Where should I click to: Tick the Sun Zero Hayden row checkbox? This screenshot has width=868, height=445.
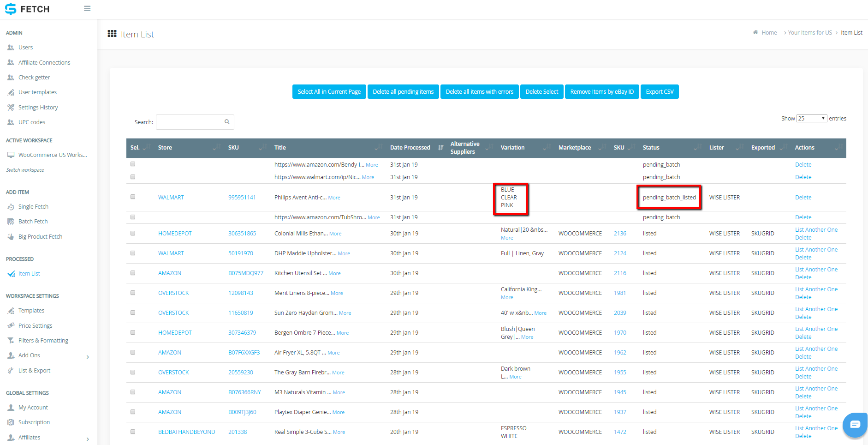(133, 313)
